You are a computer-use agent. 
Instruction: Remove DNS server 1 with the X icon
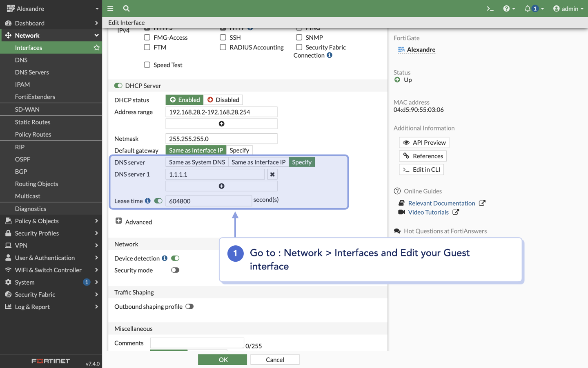tap(272, 174)
